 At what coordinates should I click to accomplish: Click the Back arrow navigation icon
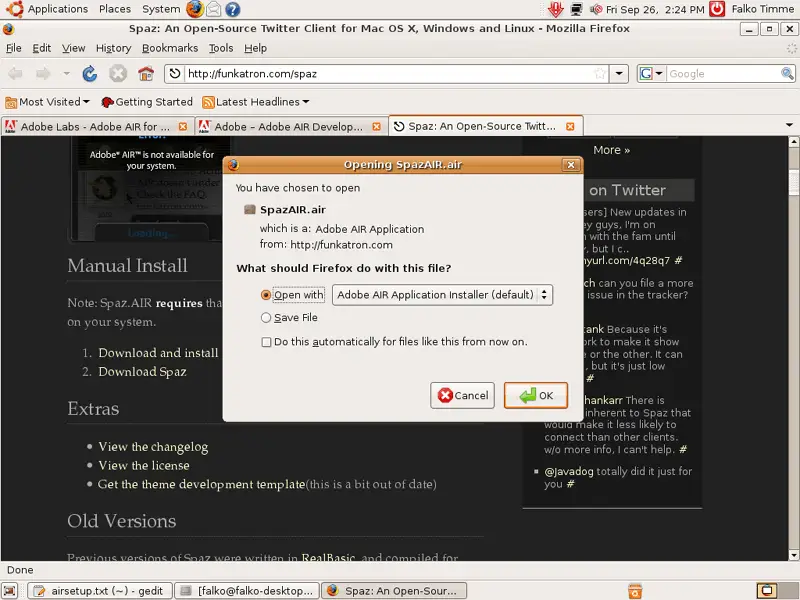click(x=15, y=74)
